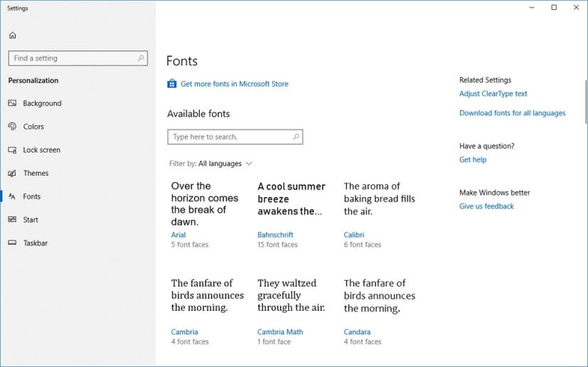This screenshot has width=588, height=367.
Task: Click '1 font face' under Cambria Math
Action: (274, 341)
